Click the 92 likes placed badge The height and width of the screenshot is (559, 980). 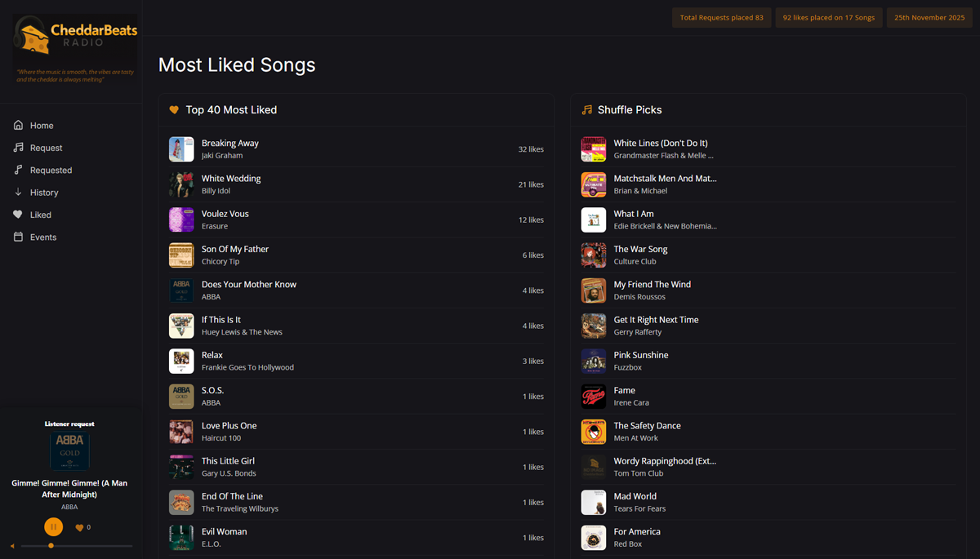click(828, 17)
